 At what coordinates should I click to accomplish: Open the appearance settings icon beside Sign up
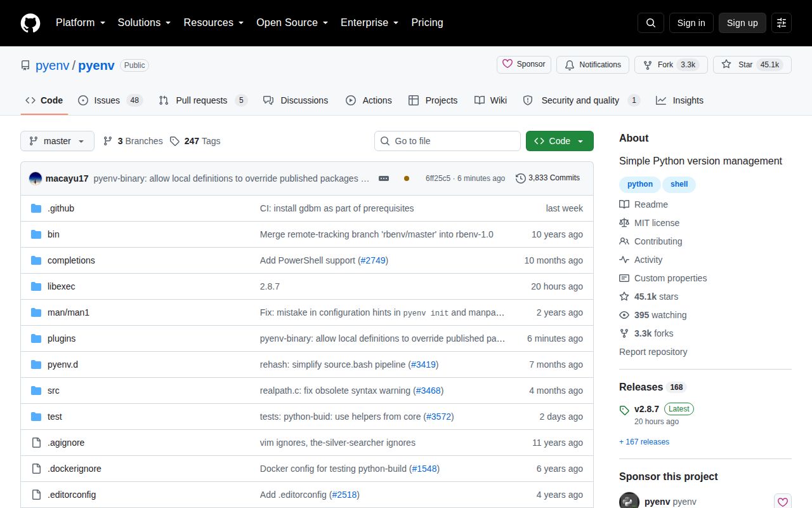(x=782, y=23)
